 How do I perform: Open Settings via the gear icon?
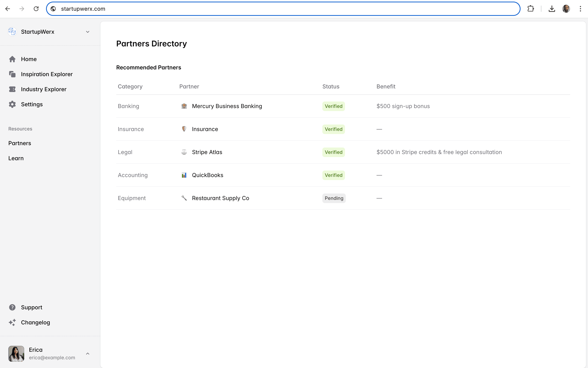[x=12, y=104]
